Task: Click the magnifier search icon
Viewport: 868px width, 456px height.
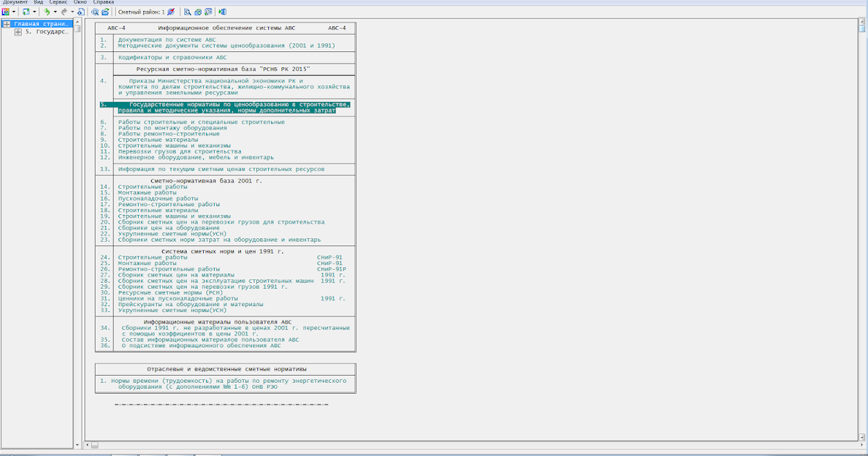Action: (95, 12)
